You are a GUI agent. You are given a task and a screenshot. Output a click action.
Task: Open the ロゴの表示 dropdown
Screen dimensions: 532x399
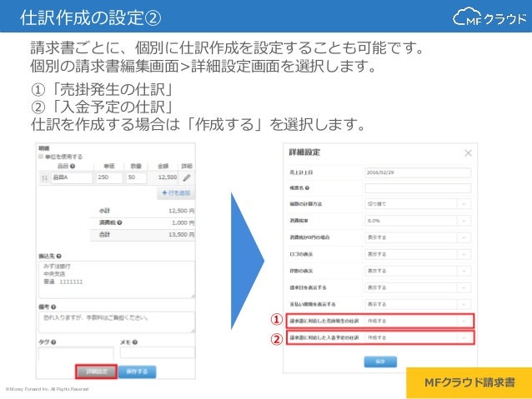[418, 254]
